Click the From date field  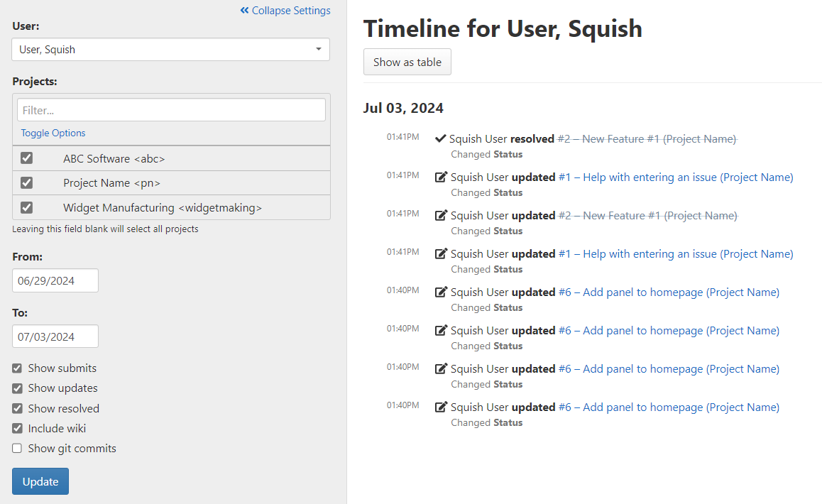click(55, 280)
